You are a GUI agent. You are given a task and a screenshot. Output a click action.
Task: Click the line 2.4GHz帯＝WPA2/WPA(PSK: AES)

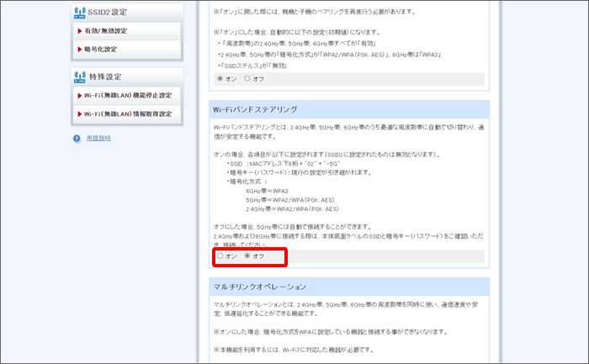292,209
